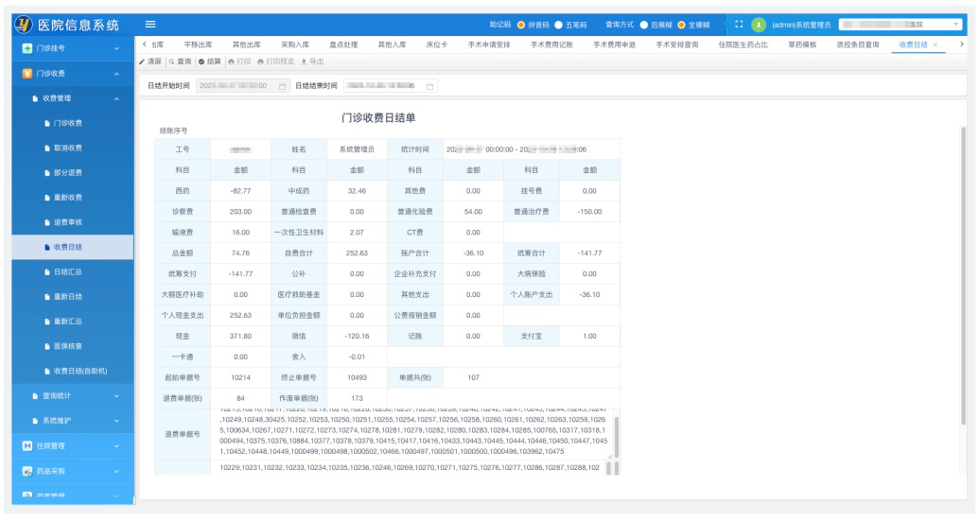Click the main content vertical scrollbar
Screen dimensions: 980x522
pos(963,275)
